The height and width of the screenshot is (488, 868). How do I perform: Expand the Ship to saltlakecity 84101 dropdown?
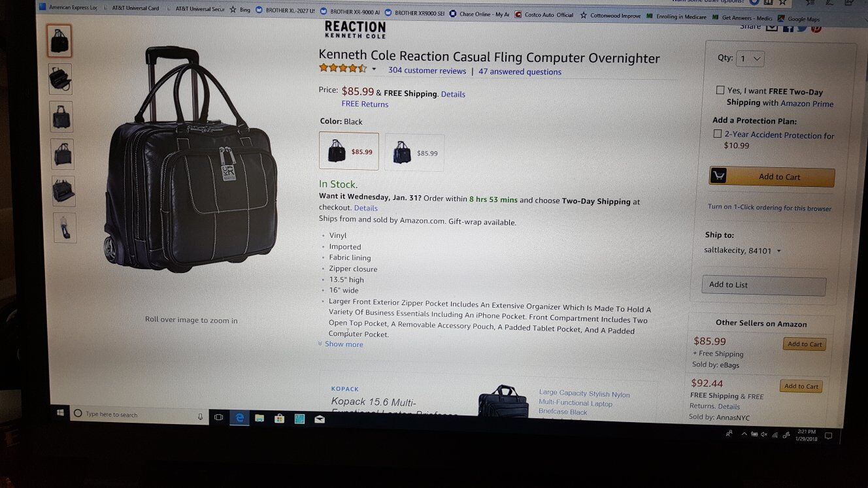[x=743, y=250]
